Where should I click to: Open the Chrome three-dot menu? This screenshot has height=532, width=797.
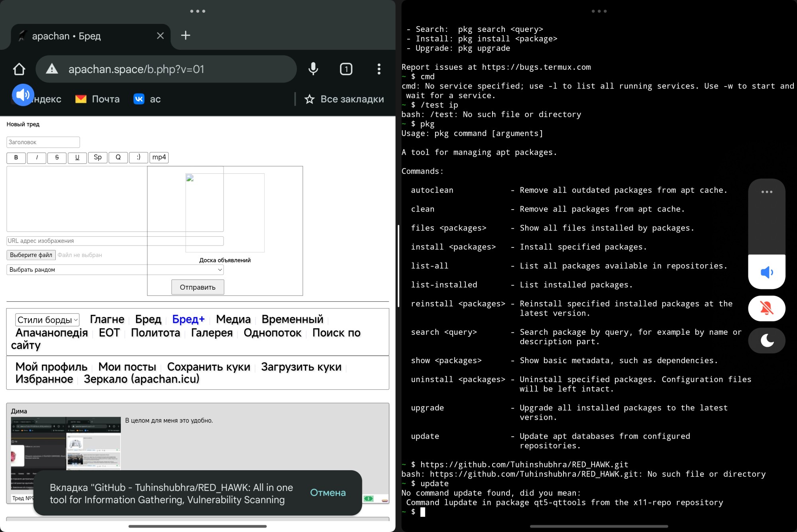pyautogui.click(x=379, y=69)
